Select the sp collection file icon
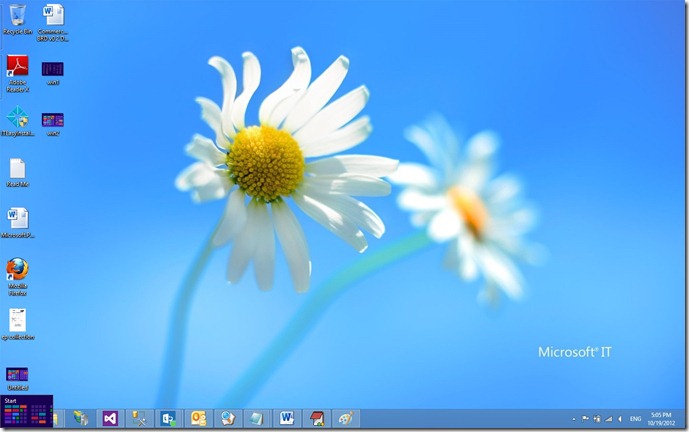This screenshot has height=432, width=689. [x=18, y=324]
